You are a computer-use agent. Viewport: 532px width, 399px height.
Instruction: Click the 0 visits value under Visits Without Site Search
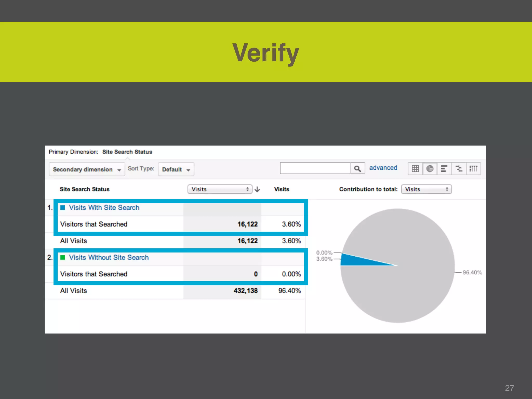coord(256,274)
